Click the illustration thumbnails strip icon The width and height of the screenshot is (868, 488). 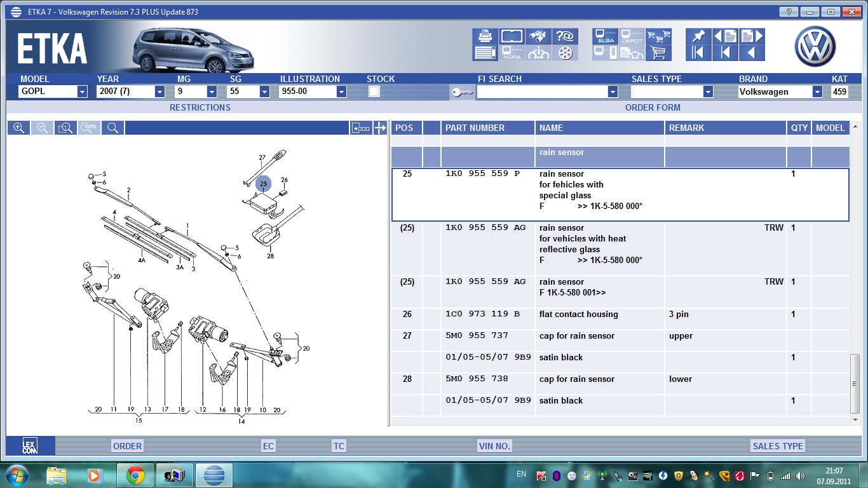click(361, 128)
